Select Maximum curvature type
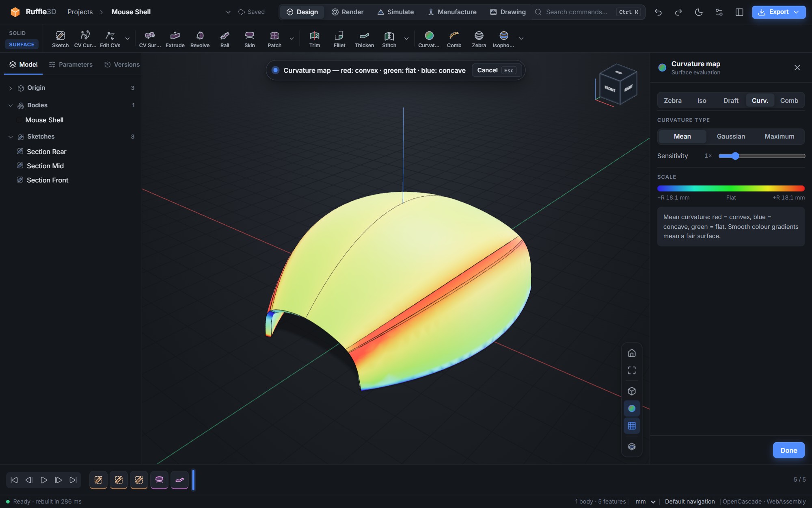Viewport: 812px width, 508px height. click(780, 137)
